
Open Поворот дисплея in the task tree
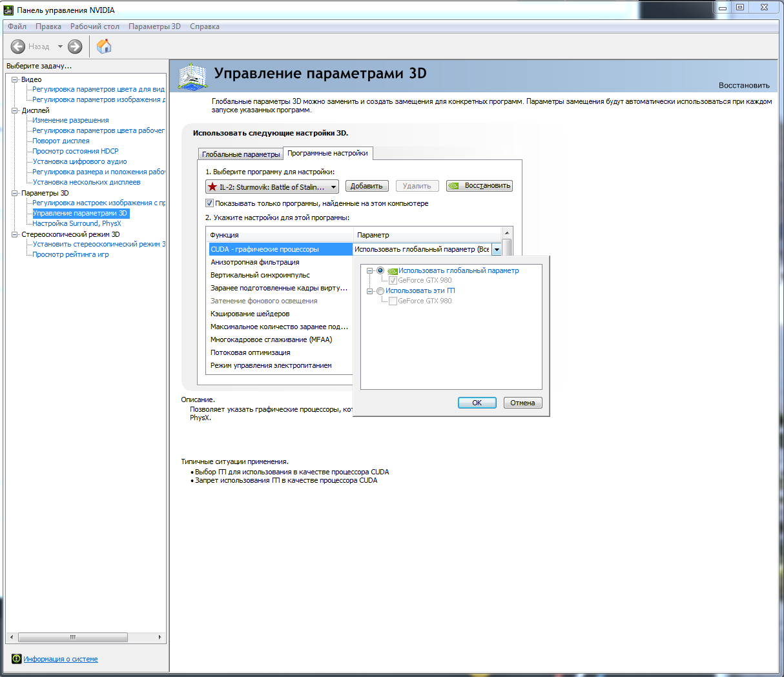point(61,141)
